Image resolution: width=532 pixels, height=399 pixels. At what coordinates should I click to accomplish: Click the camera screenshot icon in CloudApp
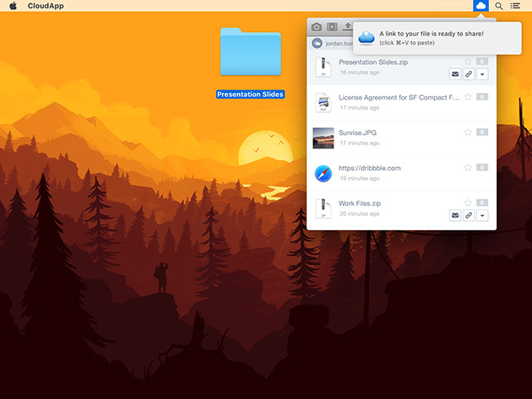point(317,27)
